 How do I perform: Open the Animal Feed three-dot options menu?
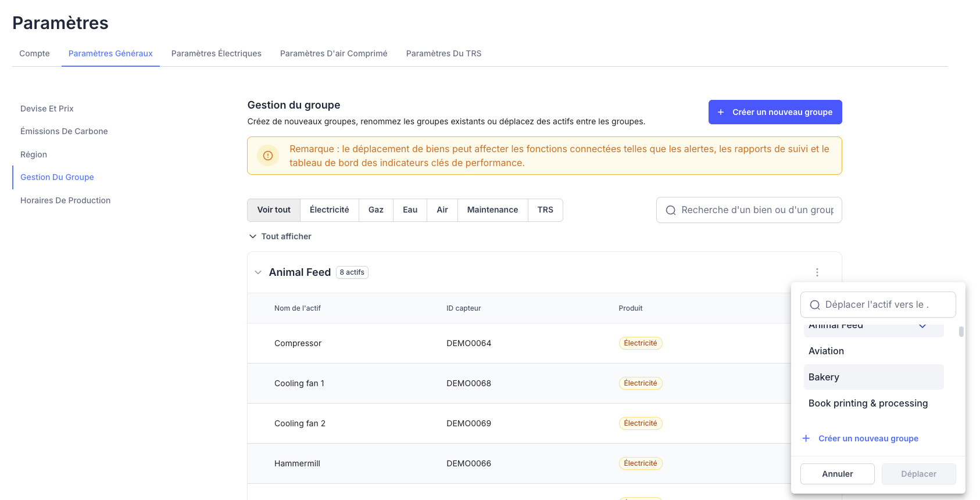tap(817, 272)
